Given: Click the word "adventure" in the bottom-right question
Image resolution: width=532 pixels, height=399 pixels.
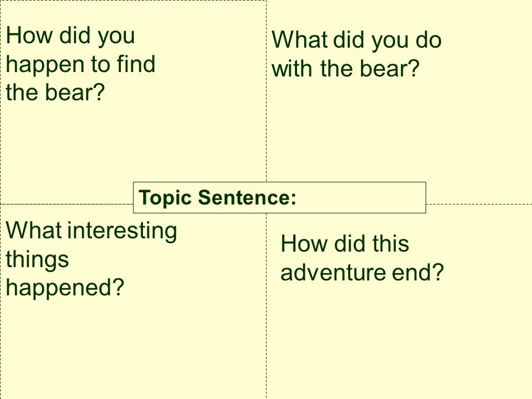Looking at the screenshot, I should (333, 272).
